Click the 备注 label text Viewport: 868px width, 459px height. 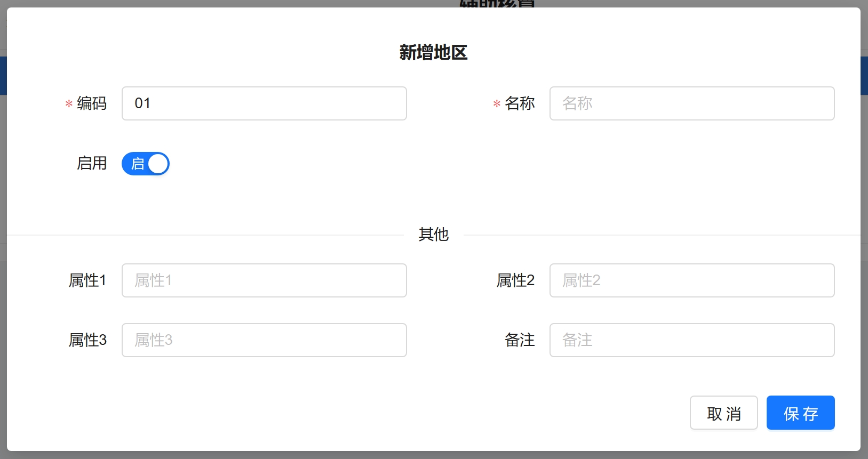pos(520,340)
